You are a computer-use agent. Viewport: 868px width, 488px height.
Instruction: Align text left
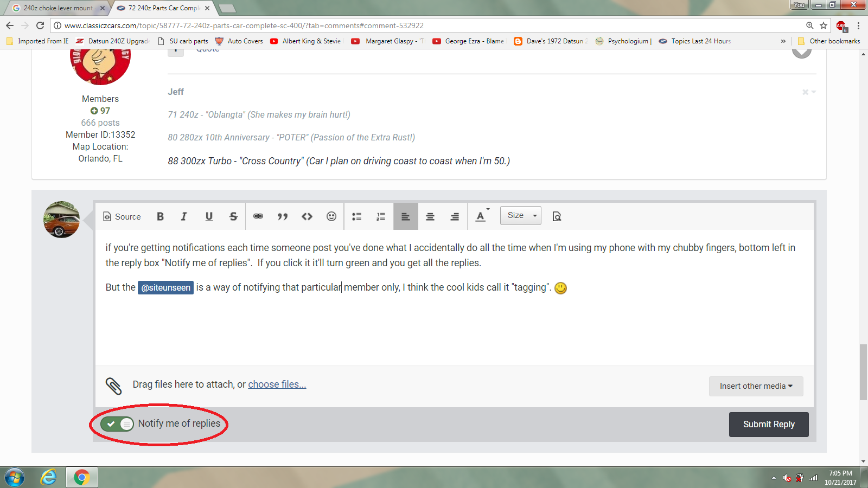click(406, 216)
